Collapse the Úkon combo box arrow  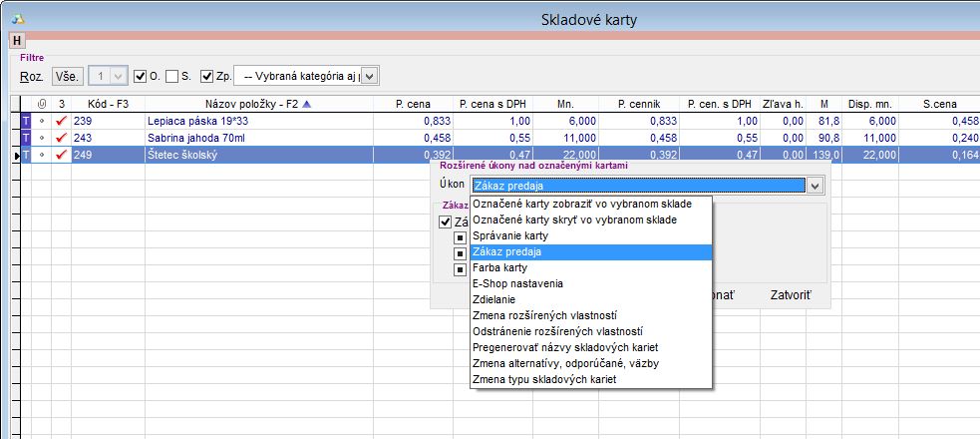coord(815,185)
